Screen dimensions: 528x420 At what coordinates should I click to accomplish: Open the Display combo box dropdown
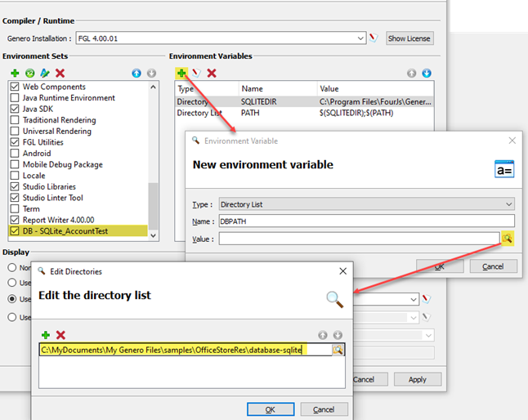pos(414,299)
